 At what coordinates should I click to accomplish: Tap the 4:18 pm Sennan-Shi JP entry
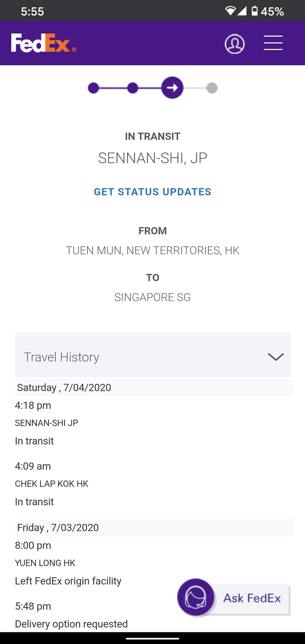(46, 423)
